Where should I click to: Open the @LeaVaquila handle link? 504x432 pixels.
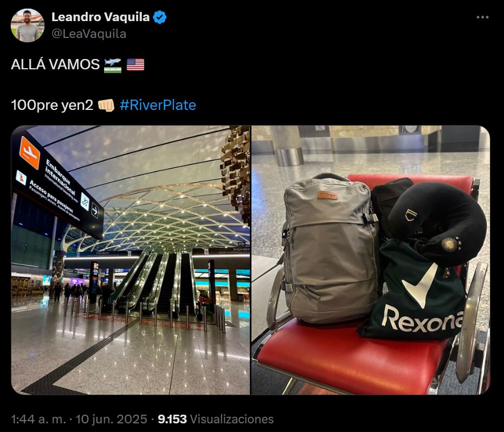89,34
